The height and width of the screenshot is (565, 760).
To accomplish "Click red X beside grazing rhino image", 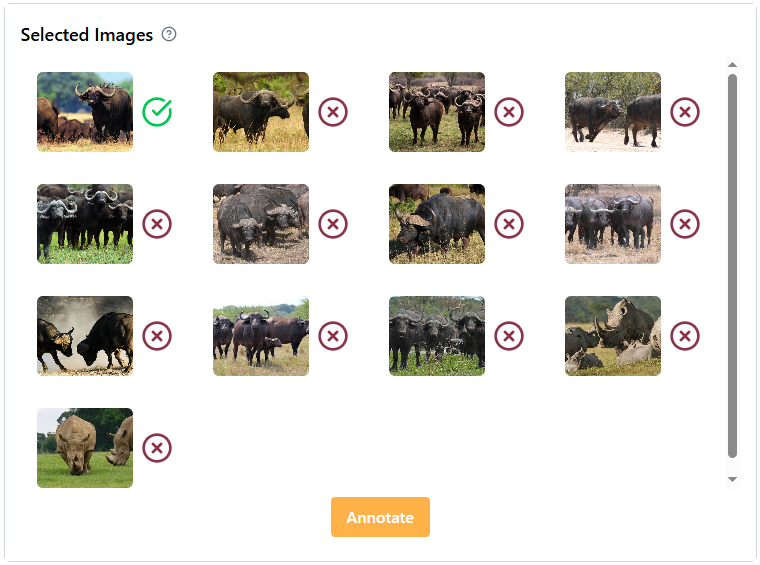I will [x=157, y=448].
